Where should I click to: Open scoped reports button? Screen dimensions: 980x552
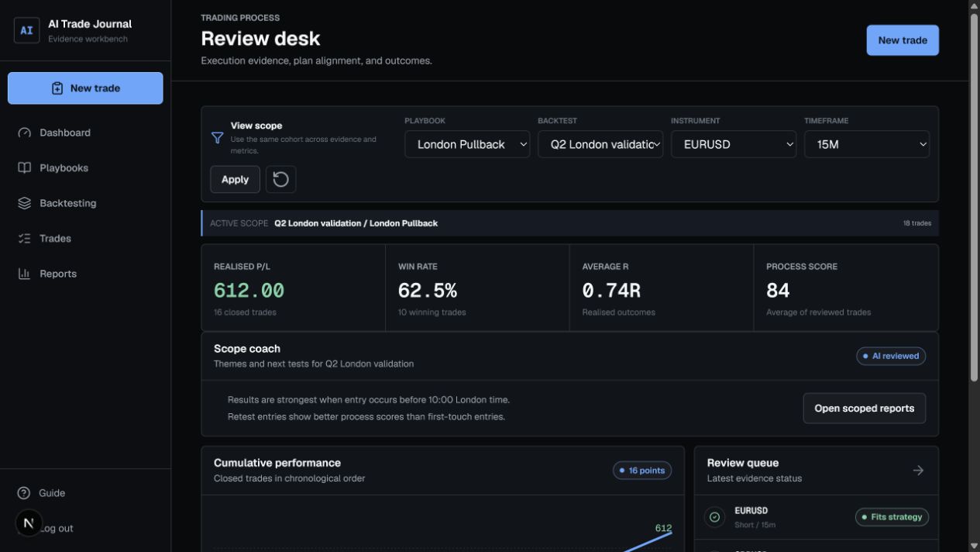tap(865, 409)
